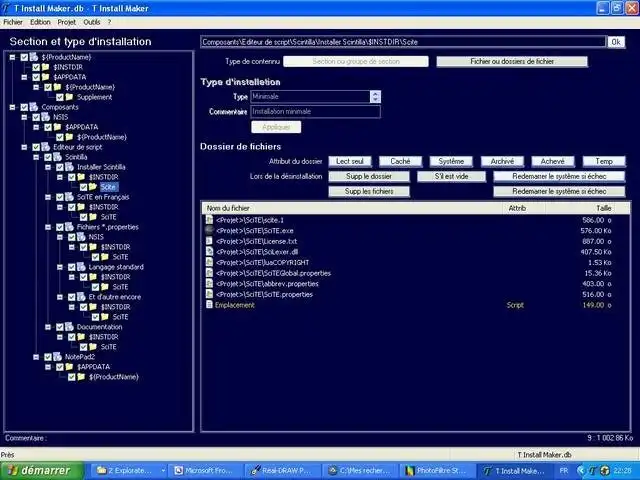Toggle the SciTE en Français checkbox
640x480 pixels.
coord(60,197)
